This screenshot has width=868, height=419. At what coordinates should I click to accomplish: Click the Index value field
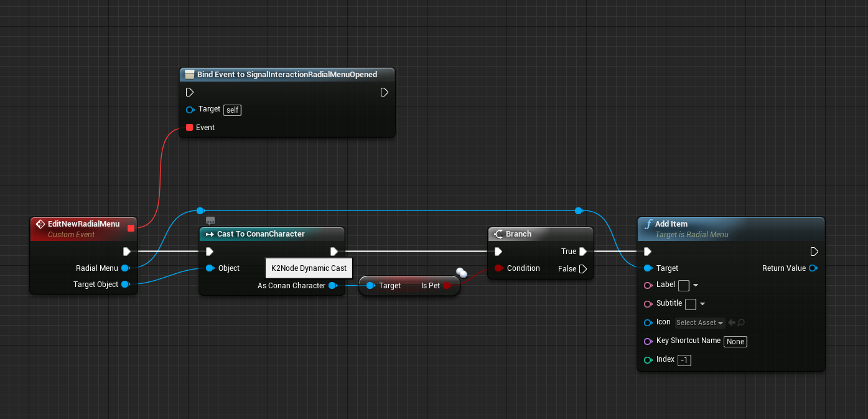coord(684,360)
